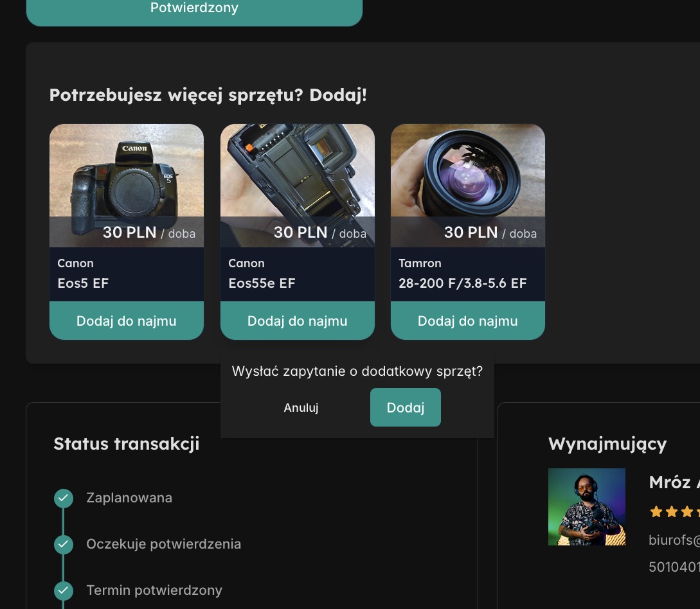
Task: Add Canon Eos5 EF to rental
Action: [x=127, y=321]
